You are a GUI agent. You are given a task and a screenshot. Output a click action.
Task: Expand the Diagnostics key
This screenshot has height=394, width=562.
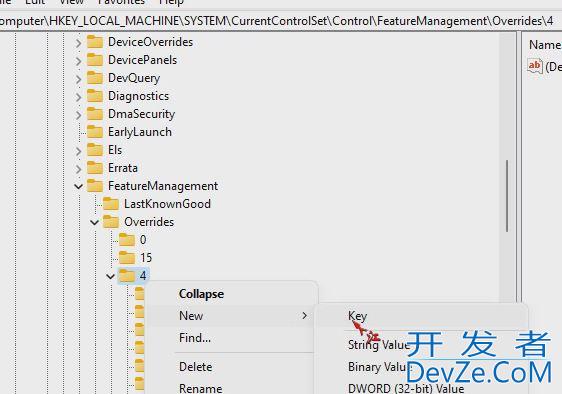[78, 97]
